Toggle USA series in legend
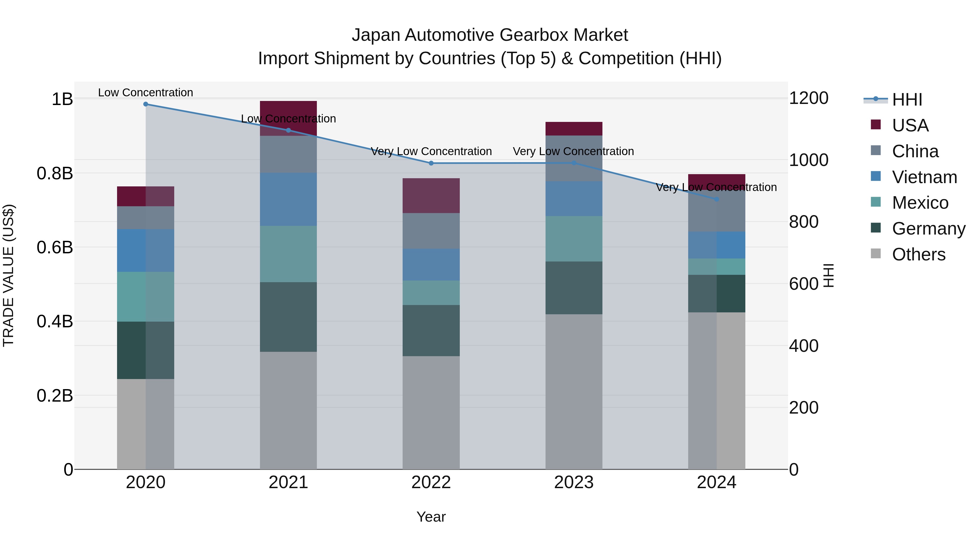The height and width of the screenshot is (551, 980). point(910,125)
